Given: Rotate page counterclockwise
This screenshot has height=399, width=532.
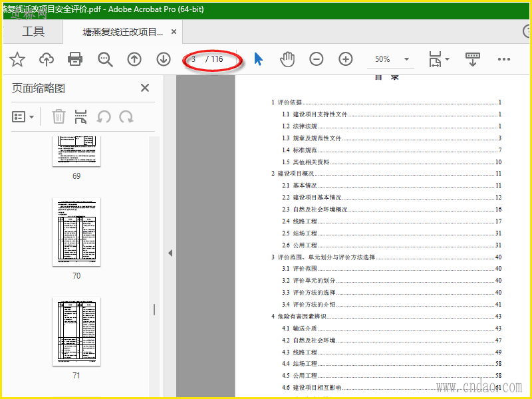Looking at the screenshot, I should coord(104,117).
